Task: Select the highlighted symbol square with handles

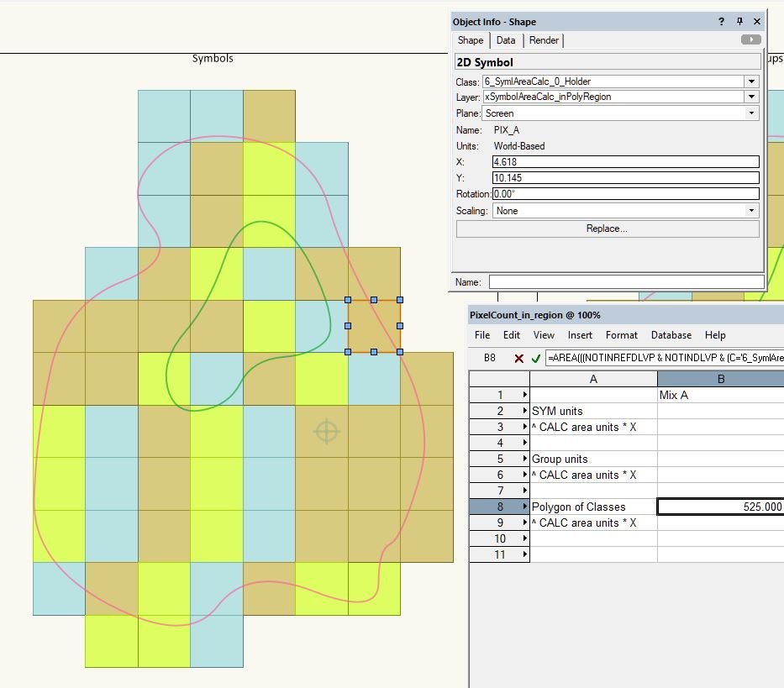Action: coord(374,326)
